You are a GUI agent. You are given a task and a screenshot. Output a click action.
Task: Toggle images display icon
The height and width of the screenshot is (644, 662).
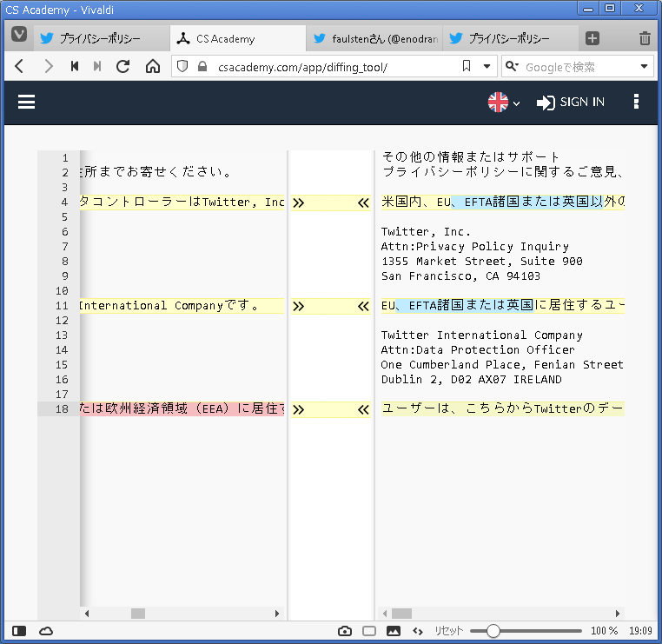[394, 631]
